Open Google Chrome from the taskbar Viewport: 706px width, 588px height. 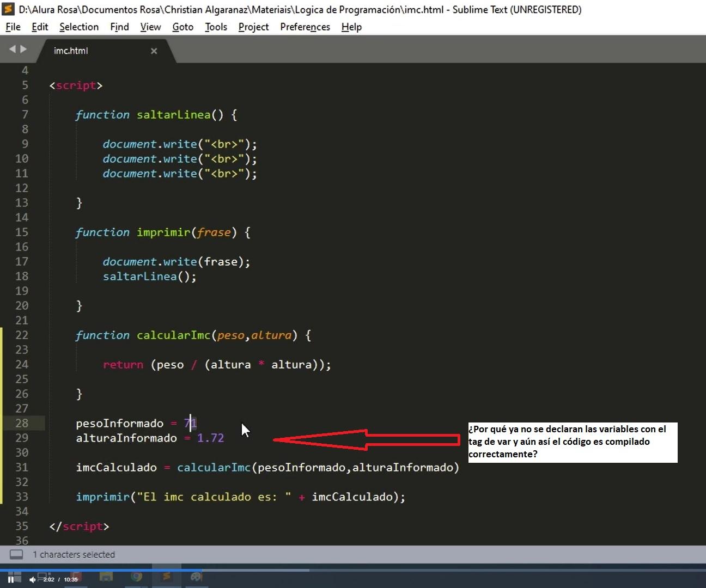click(136, 577)
